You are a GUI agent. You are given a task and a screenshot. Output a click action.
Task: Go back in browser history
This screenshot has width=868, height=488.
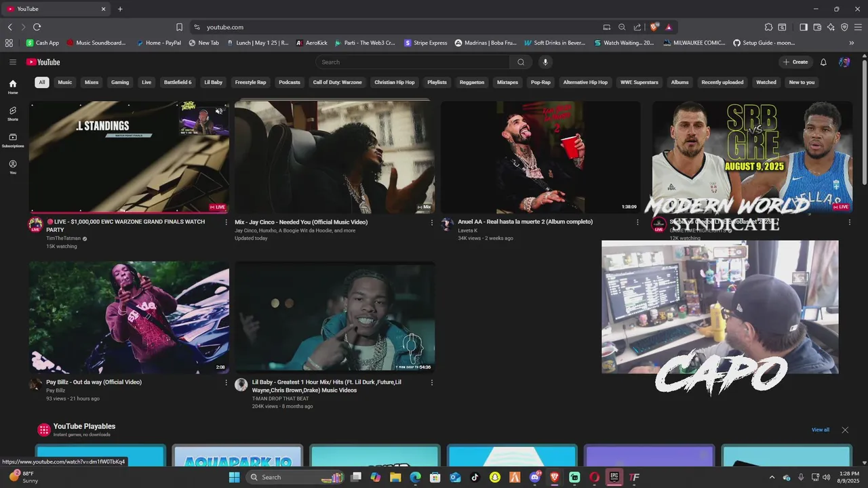[x=9, y=27]
